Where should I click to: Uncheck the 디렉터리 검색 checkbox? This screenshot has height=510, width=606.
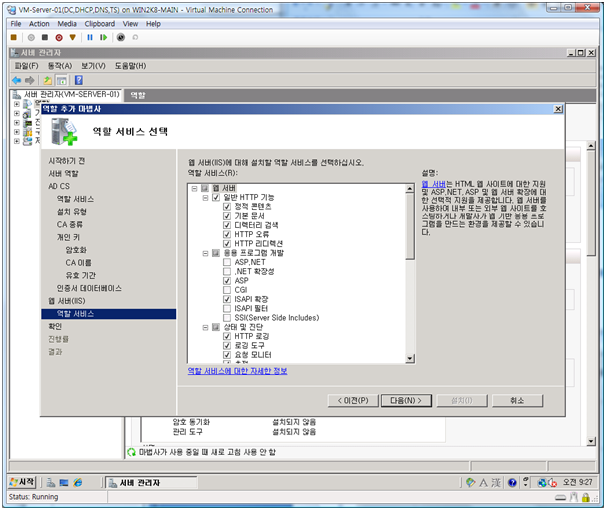[x=227, y=226]
